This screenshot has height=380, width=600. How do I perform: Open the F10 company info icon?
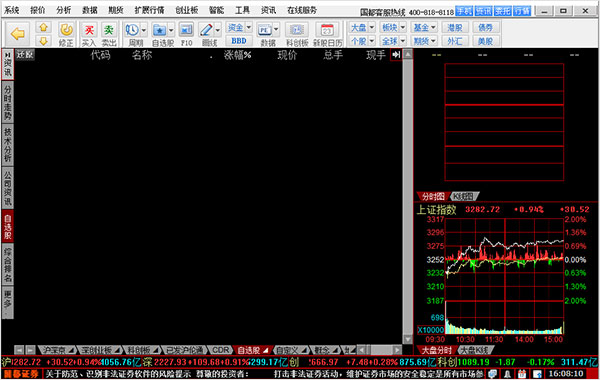(186, 30)
